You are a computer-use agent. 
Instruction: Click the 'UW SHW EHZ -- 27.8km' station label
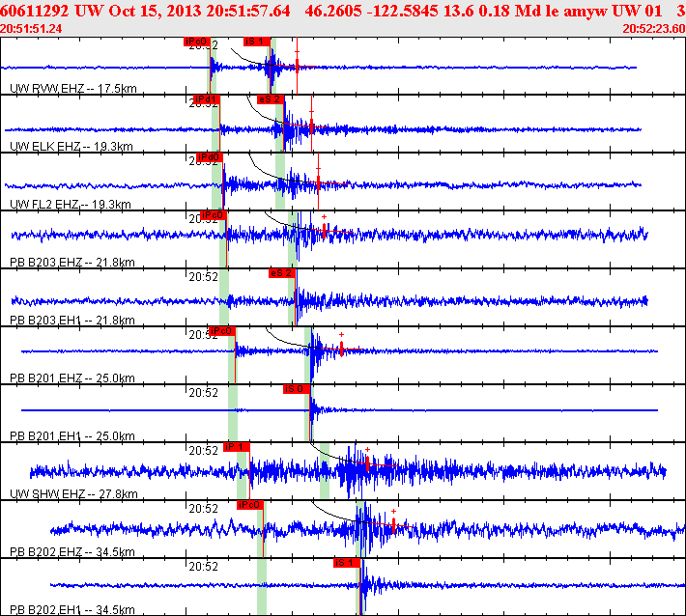(x=73, y=494)
